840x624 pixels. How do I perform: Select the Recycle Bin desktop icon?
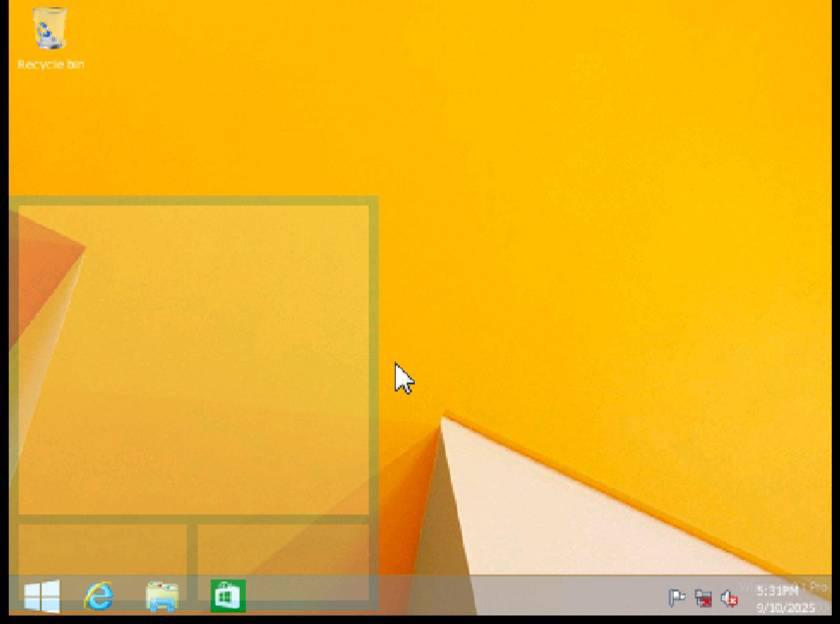[50, 39]
